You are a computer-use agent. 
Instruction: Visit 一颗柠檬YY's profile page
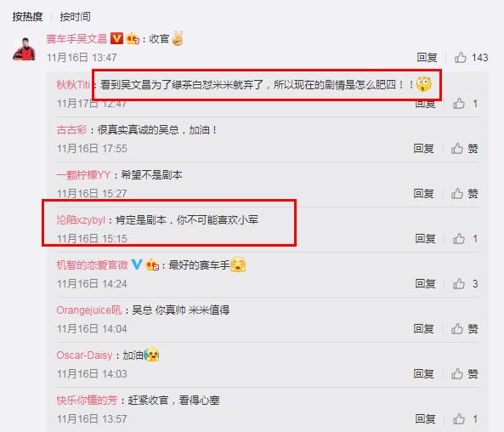coord(83,175)
